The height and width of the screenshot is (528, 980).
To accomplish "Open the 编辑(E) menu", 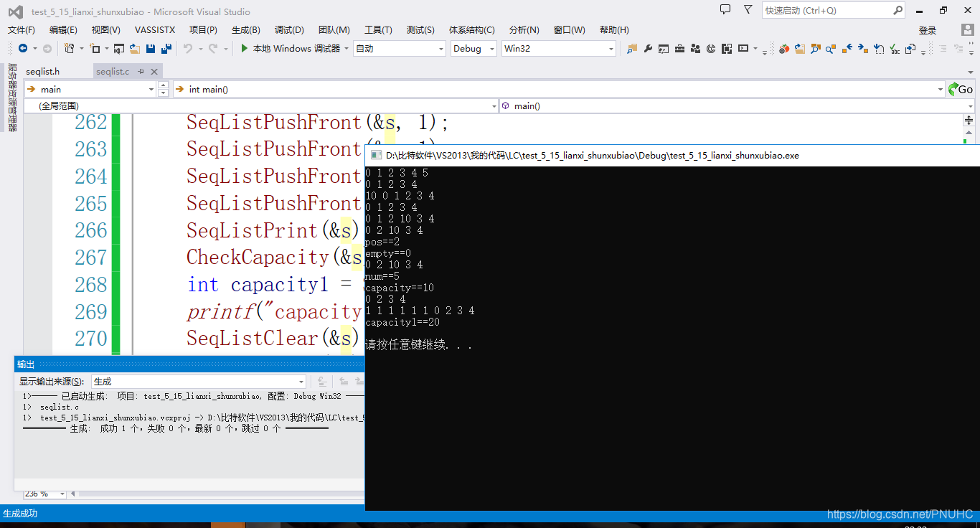I will 63,29.
